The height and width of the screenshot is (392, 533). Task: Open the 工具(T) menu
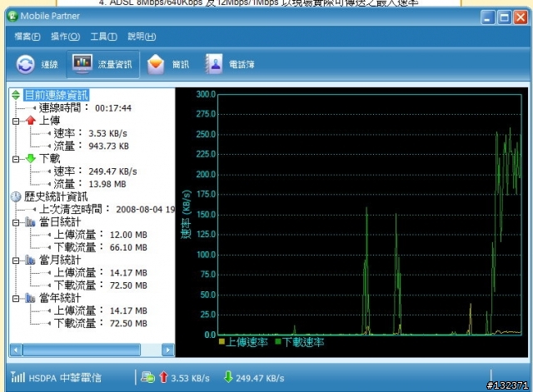pyautogui.click(x=103, y=37)
